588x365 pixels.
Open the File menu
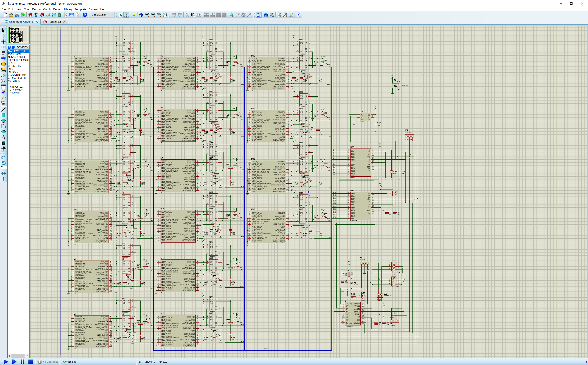[4, 9]
